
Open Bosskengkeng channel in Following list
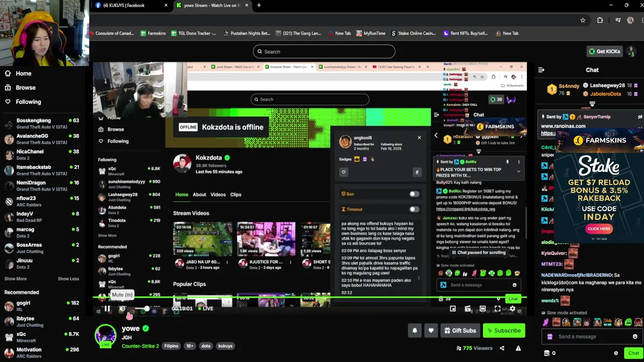[42, 124]
